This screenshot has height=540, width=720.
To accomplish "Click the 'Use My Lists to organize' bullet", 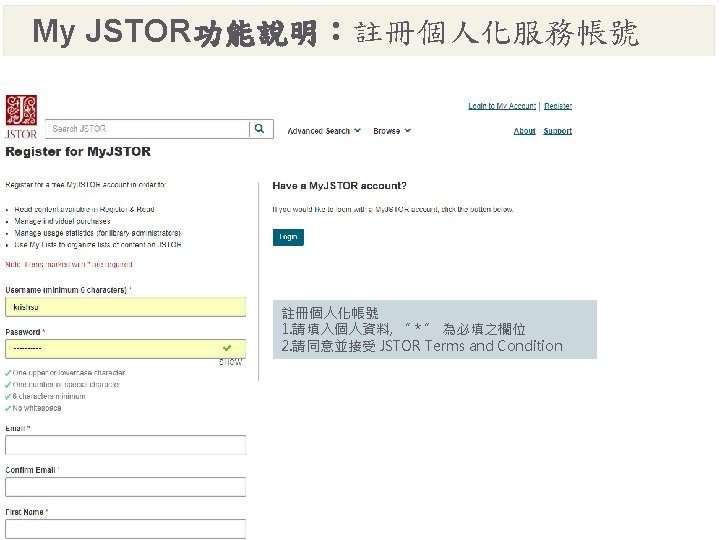I will click(x=98, y=245).
